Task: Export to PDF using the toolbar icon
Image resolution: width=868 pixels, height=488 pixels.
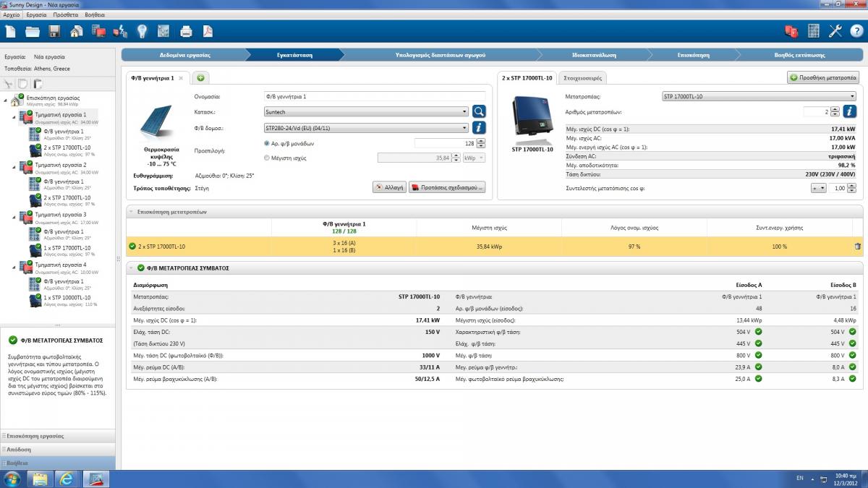Action: click(x=208, y=31)
